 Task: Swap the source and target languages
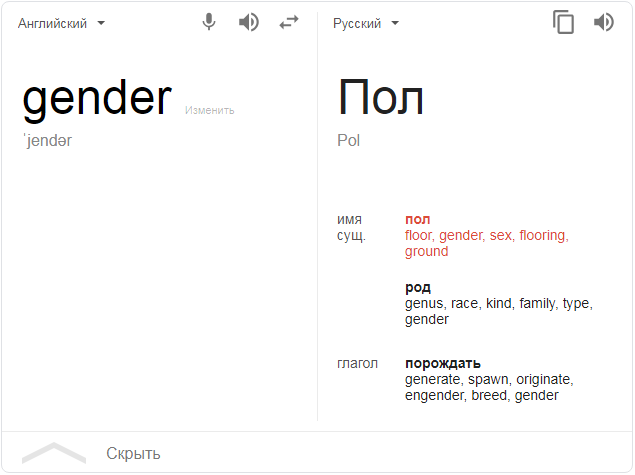(x=289, y=22)
